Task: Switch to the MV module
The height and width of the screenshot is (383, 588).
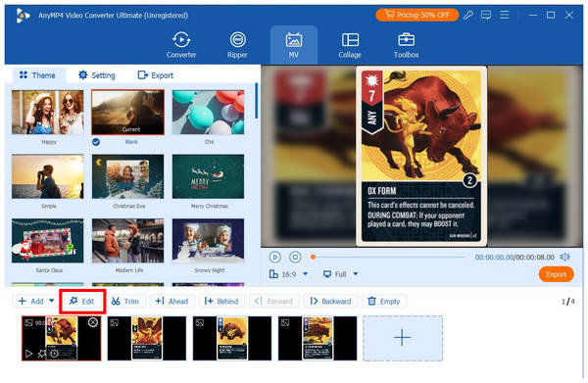Action: pos(294,45)
